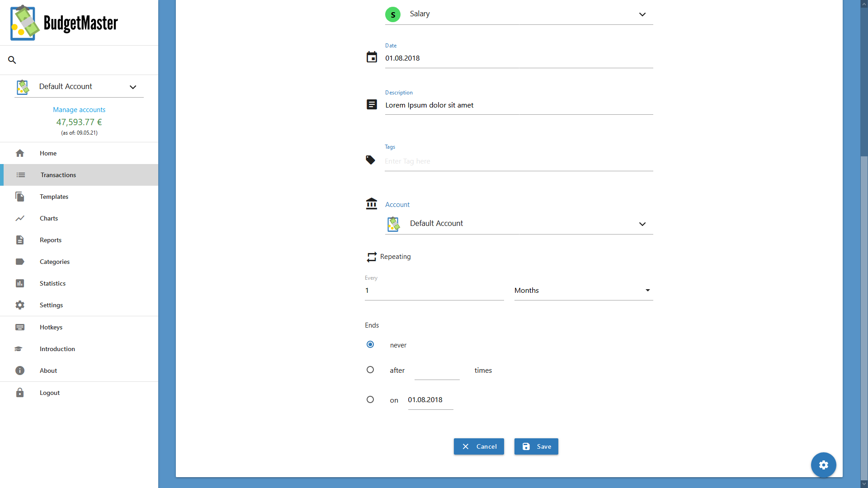The image size is (868, 488).
Task: Click the Date input field
Action: pyautogui.click(x=519, y=58)
